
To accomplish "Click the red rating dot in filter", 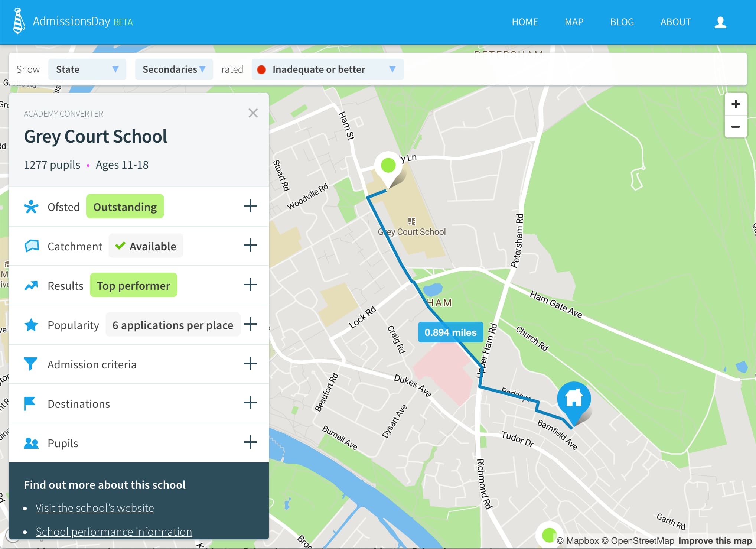I will click(261, 69).
